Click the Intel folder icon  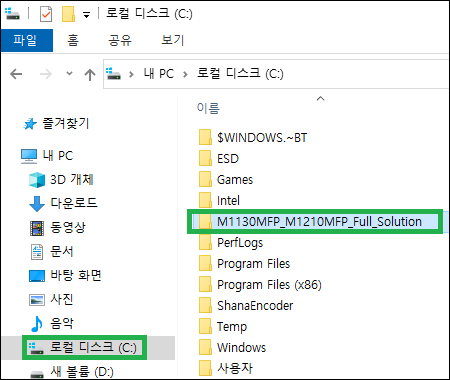point(205,200)
